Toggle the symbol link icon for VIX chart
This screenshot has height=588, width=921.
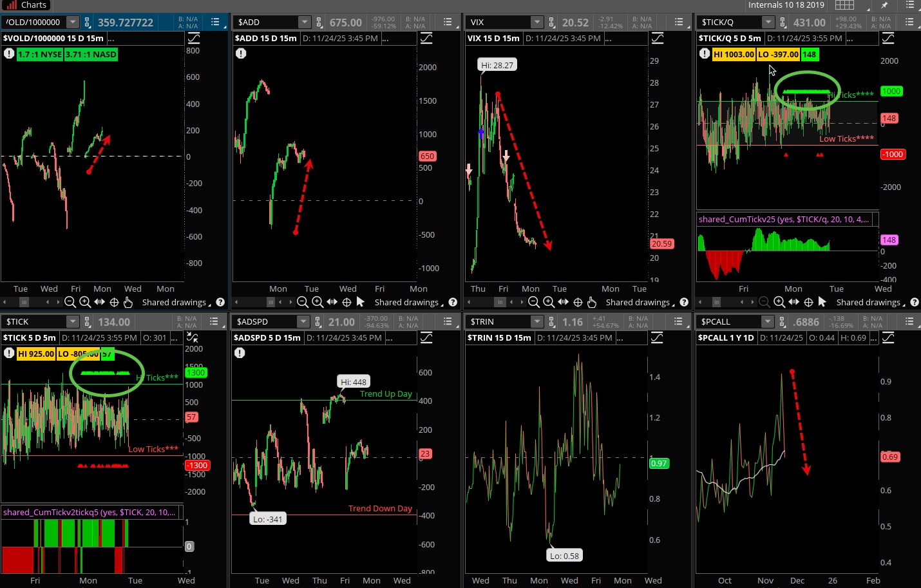tap(552, 23)
